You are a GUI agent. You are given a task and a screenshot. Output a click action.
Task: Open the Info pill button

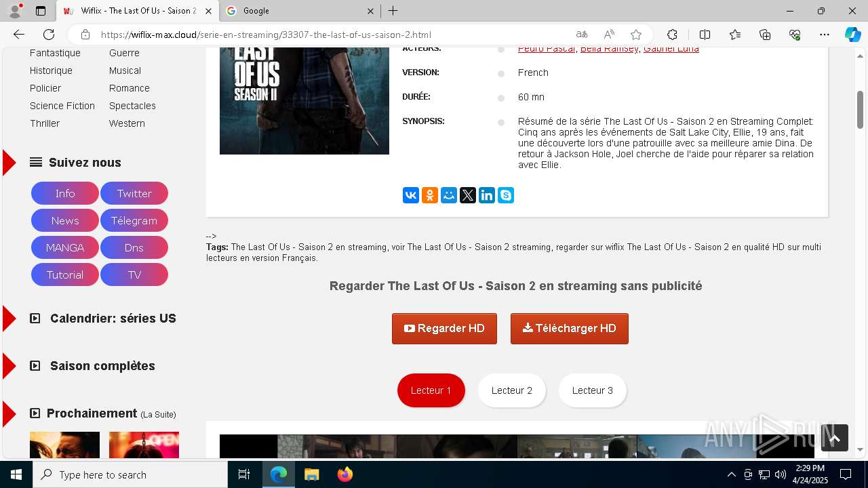point(65,193)
